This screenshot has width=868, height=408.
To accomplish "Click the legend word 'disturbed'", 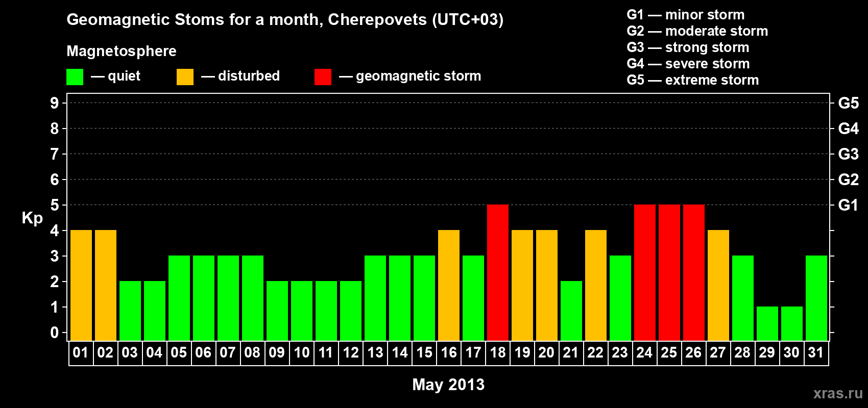I will tap(249, 76).
